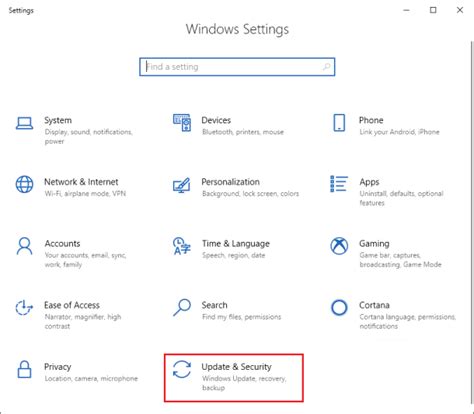Screen dimensions: 474x414
Task: Open Update & Security heading
Action: [x=237, y=367]
